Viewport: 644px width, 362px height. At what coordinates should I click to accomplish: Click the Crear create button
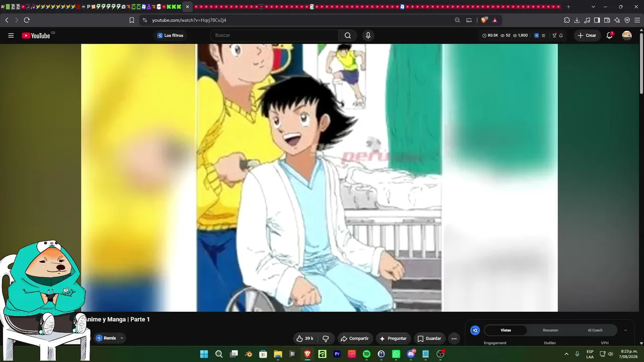[x=587, y=36]
